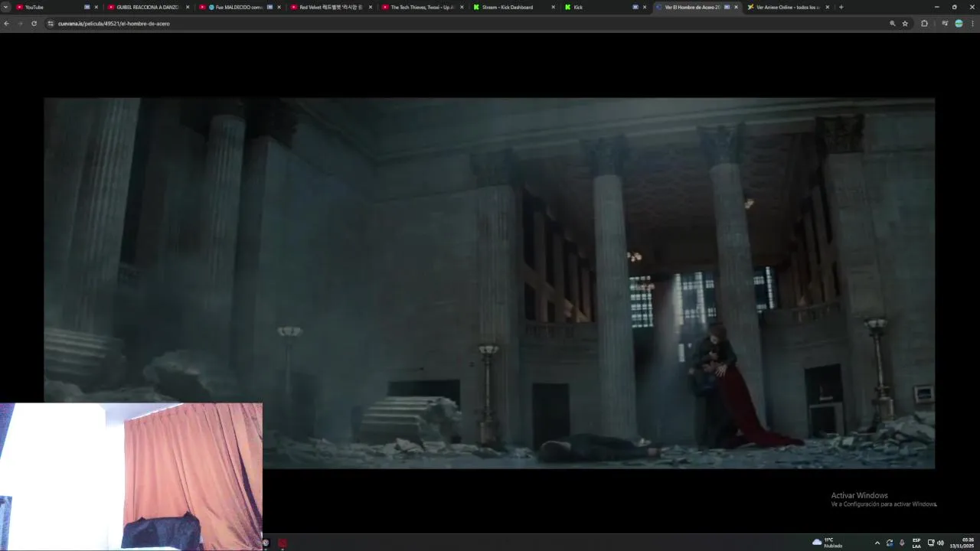Open the clock and date 13/11/2025
Screen dimensions: 980x551
click(962, 543)
